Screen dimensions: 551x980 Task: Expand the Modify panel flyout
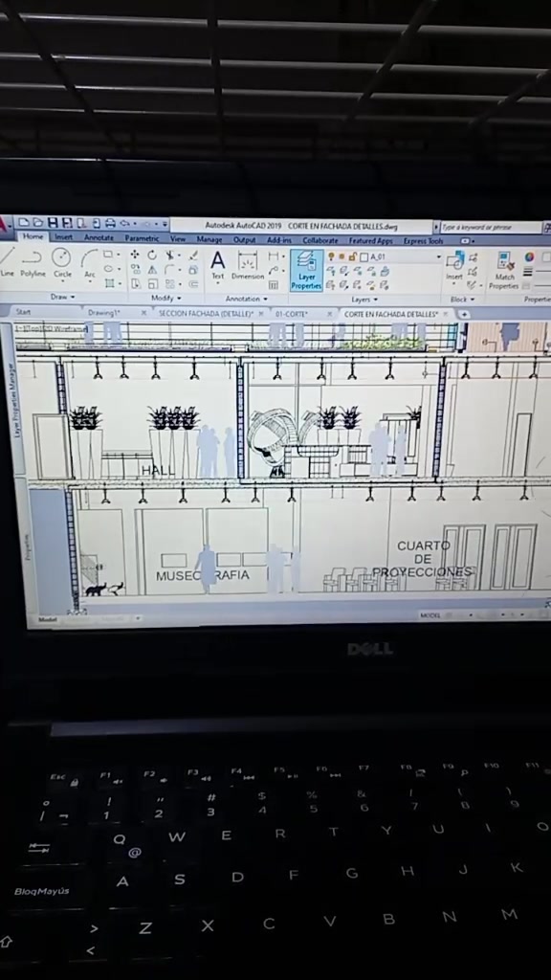coord(166,299)
